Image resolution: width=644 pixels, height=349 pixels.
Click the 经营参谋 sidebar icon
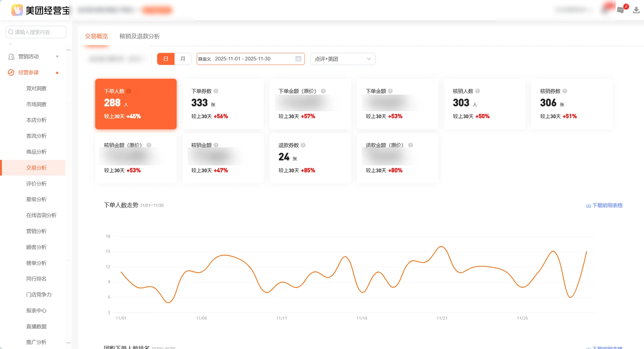(x=11, y=72)
